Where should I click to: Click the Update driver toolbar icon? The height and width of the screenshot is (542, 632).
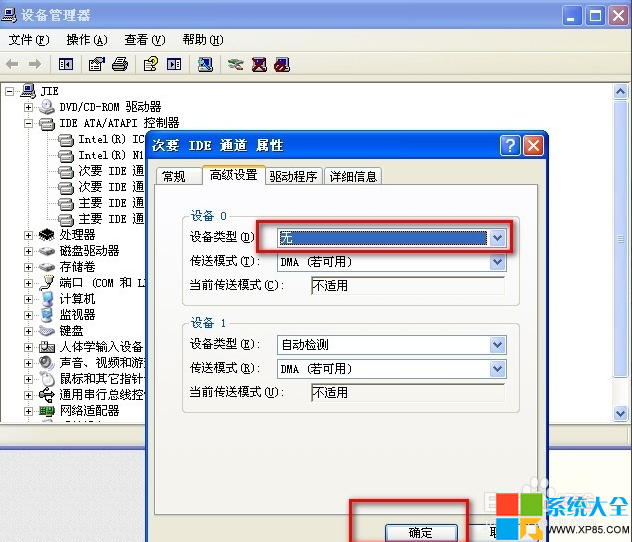[235, 65]
